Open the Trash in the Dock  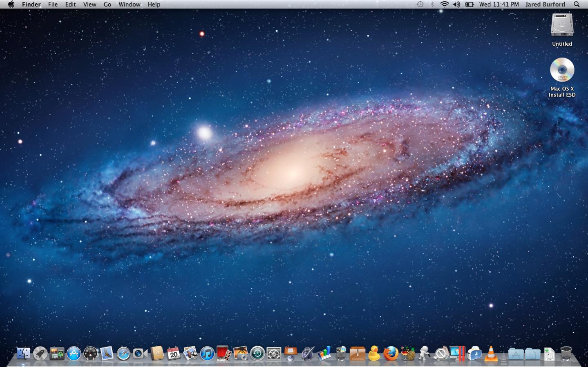(x=566, y=354)
